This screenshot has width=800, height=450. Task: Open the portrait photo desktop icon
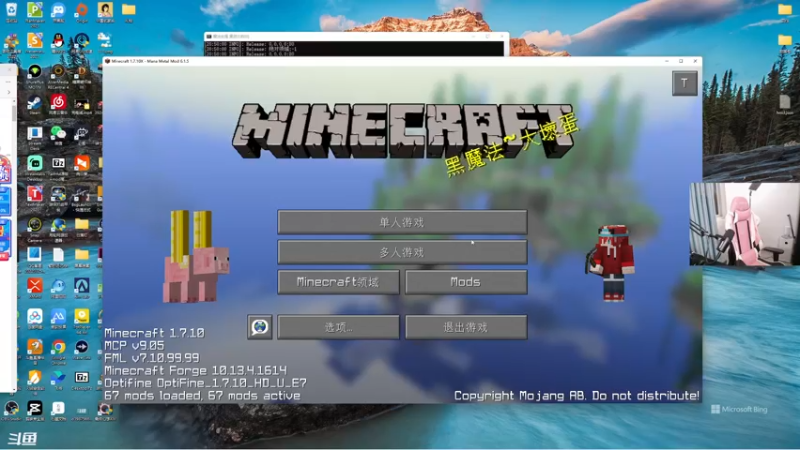(x=105, y=10)
